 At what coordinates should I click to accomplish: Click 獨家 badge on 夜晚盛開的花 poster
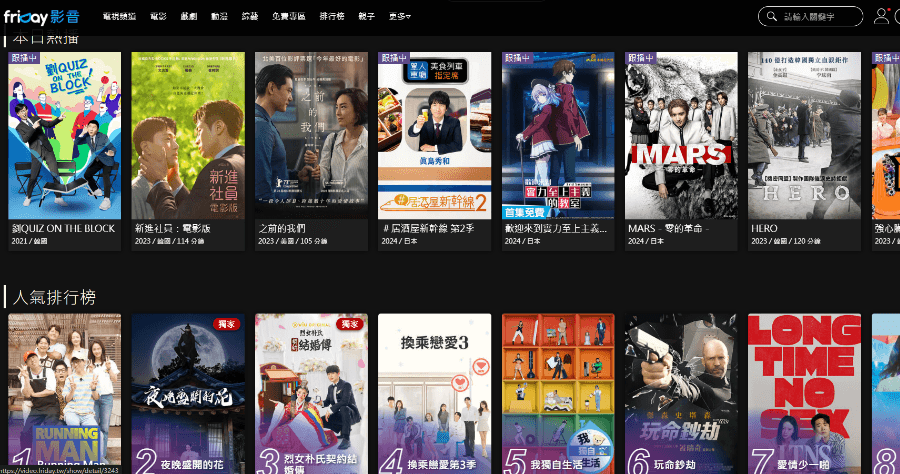pos(227,324)
